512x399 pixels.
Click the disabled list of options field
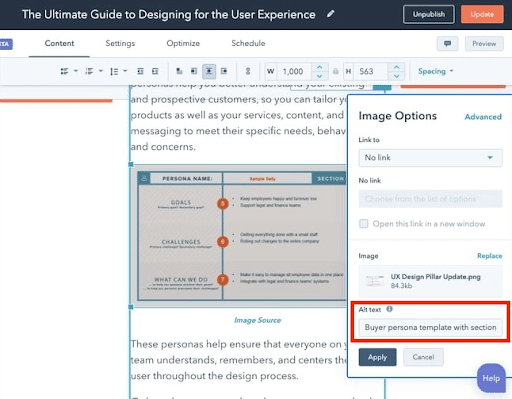(x=430, y=199)
